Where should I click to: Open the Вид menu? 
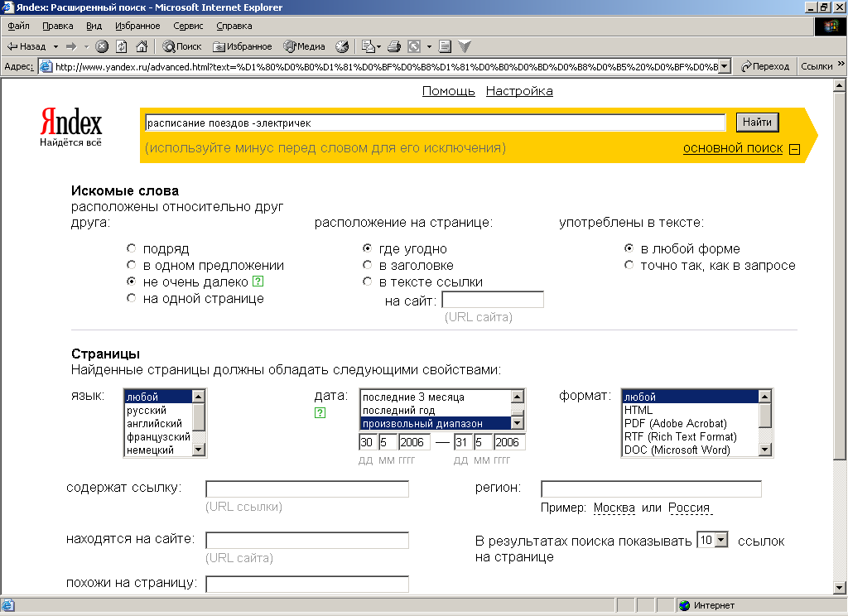(x=94, y=26)
